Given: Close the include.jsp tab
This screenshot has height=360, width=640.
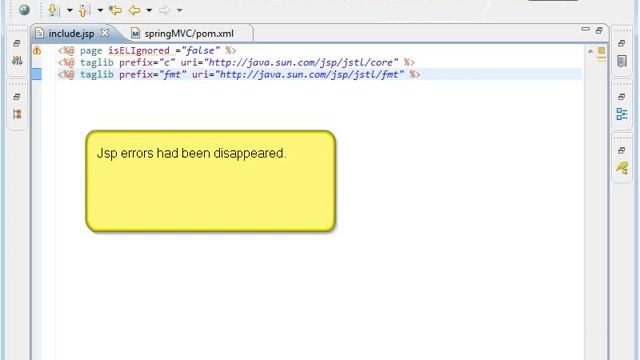Looking at the screenshot, I should [105, 33].
